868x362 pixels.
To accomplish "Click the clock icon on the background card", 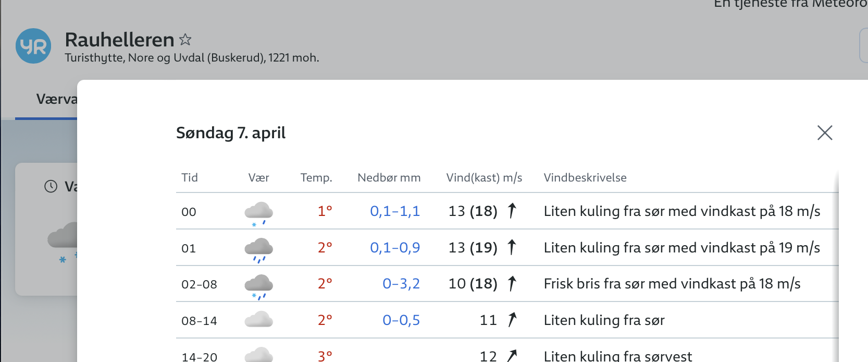I will (x=51, y=186).
